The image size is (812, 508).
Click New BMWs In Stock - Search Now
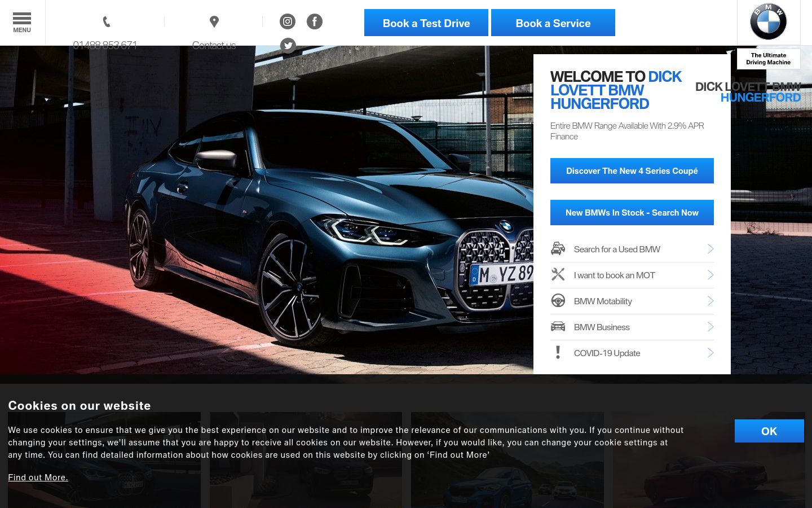coord(632,212)
